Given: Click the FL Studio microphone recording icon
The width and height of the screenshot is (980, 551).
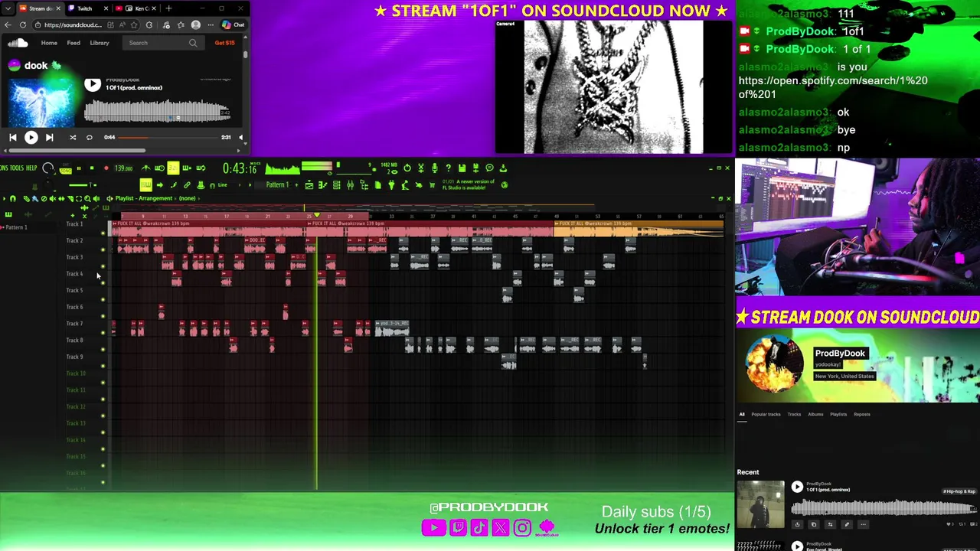Looking at the screenshot, I should tap(434, 168).
